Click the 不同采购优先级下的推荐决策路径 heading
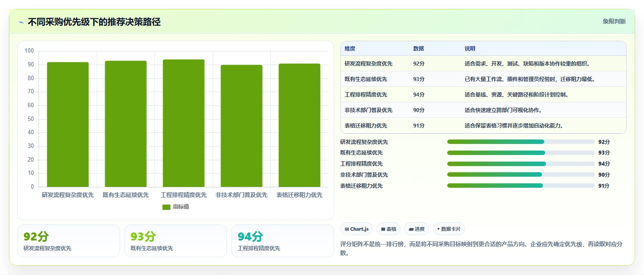 94,22
